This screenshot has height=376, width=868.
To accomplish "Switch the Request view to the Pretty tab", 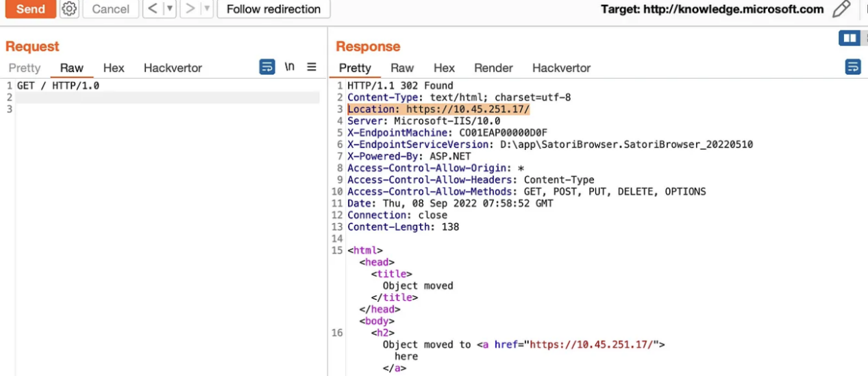I will 25,68.
